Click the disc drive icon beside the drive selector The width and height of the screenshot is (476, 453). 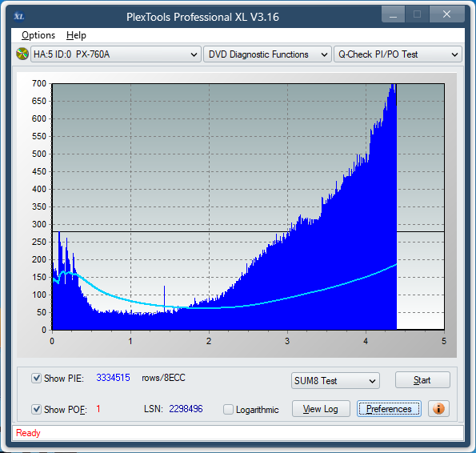point(22,54)
